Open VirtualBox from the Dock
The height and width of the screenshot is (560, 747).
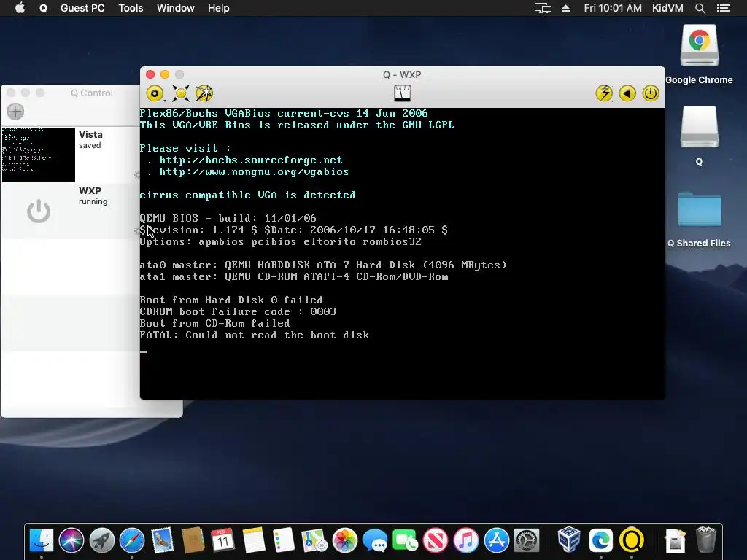(569, 541)
